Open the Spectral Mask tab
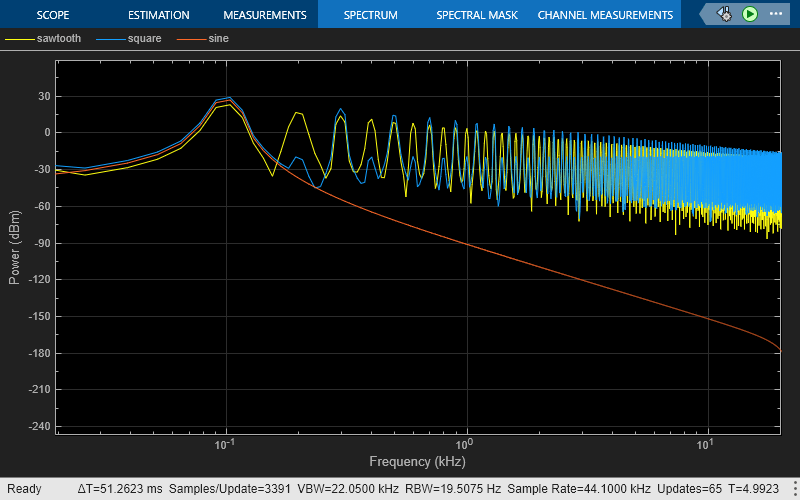Viewport: 800px width, 500px height. (476, 15)
